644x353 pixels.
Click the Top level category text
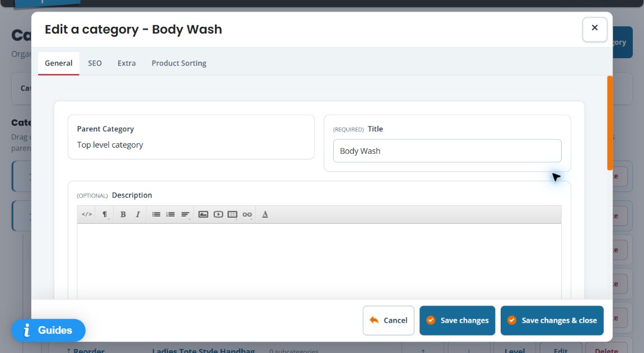[110, 145]
